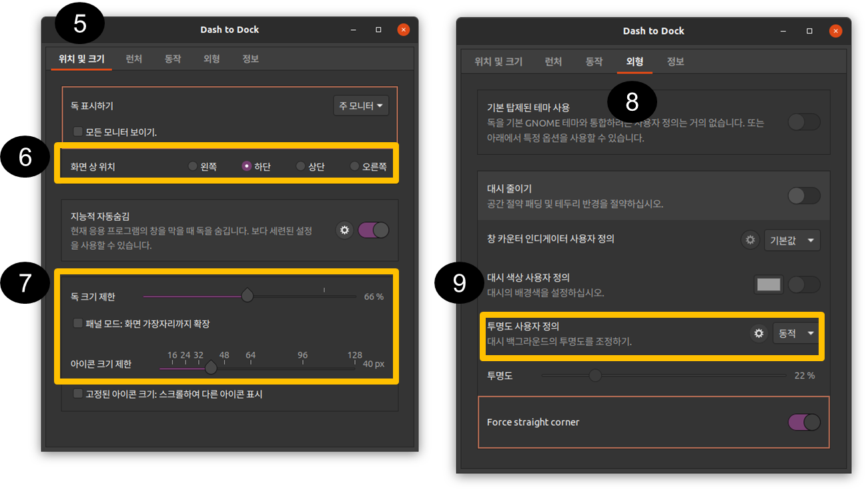Close the left Dash to Dock window
The height and width of the screenshot is (492, 868).
point(403,29)
